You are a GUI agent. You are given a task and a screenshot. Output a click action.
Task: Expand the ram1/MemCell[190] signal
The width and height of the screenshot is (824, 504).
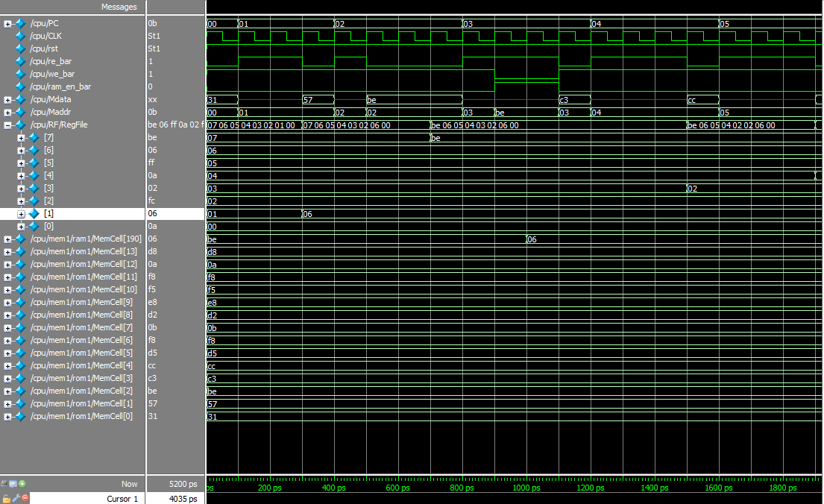[6, 239]
